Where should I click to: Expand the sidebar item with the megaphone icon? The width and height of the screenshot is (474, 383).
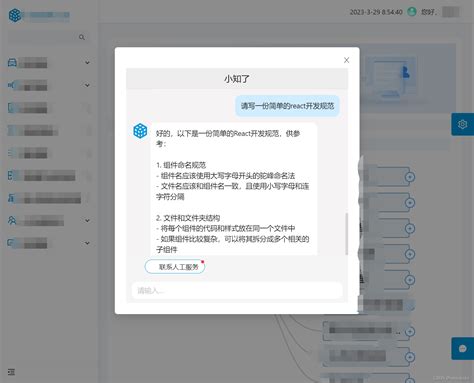[87, 85]
